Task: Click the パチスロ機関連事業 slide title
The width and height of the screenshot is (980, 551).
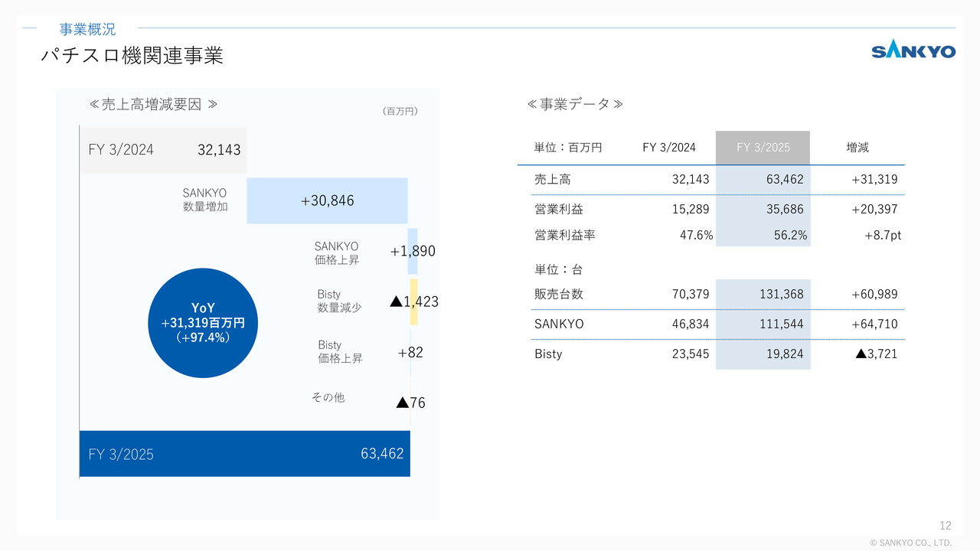Action: point(132,57)
